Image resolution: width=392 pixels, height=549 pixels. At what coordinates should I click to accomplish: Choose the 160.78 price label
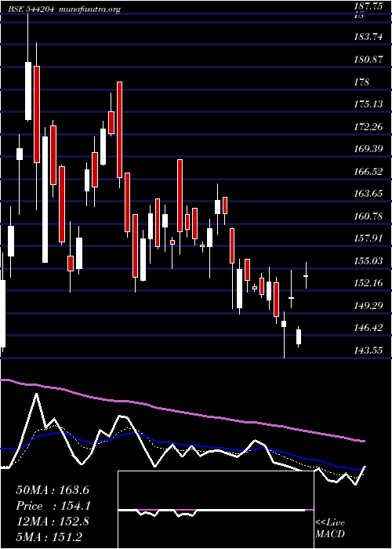point(368,216)
